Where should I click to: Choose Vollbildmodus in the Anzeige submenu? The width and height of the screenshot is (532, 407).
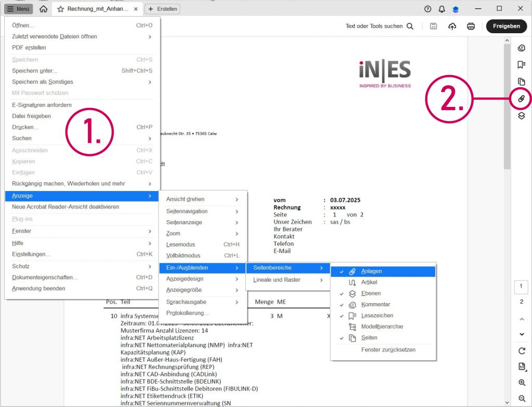click(183, 255)
